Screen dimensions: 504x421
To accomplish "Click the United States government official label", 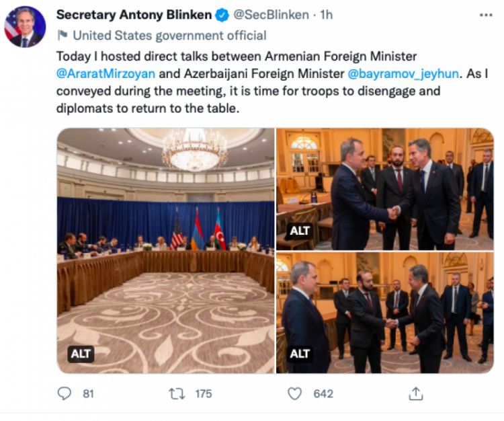I will (x=169, y=36).
